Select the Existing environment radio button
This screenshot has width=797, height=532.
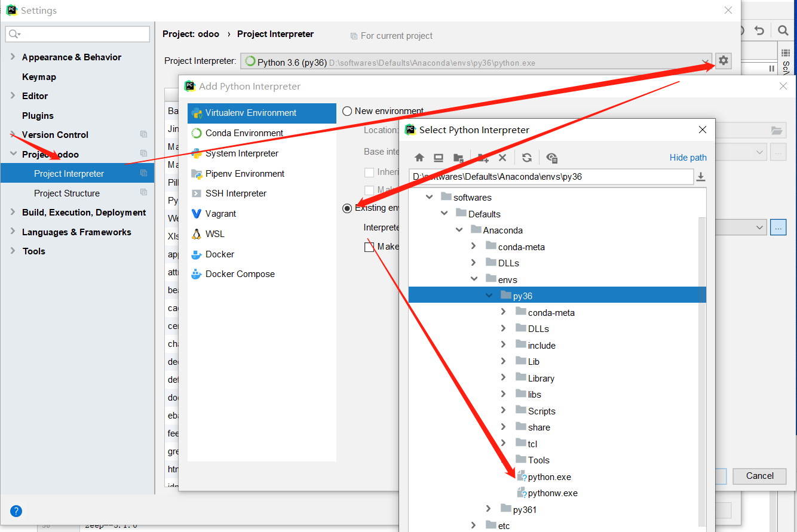tap(347, 208)
